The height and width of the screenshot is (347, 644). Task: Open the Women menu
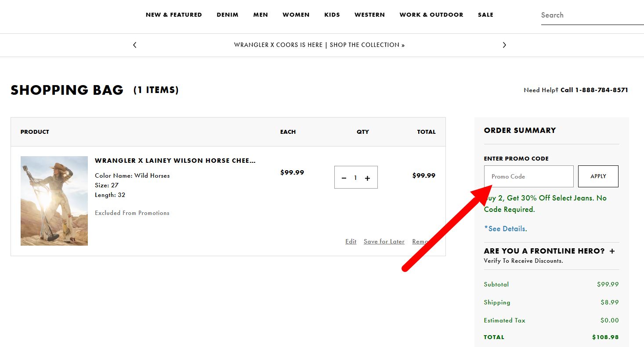tap(296, 15)
